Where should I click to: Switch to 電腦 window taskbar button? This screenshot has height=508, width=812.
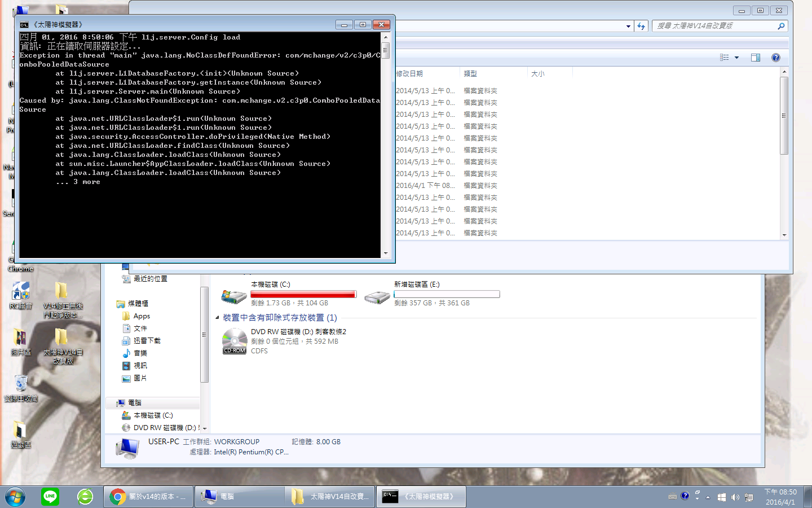(240, 497)
